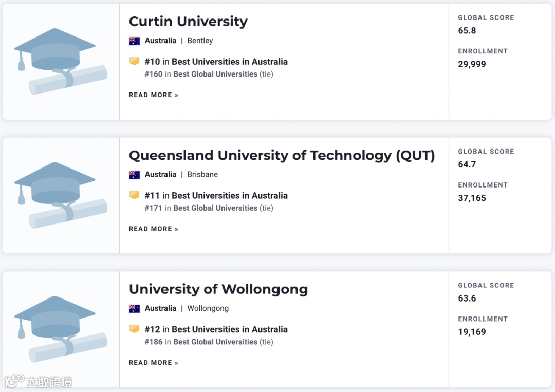Click Read More under Curtin University
The width and height of the screenshot is (555, 392).
tap(153, 95)
